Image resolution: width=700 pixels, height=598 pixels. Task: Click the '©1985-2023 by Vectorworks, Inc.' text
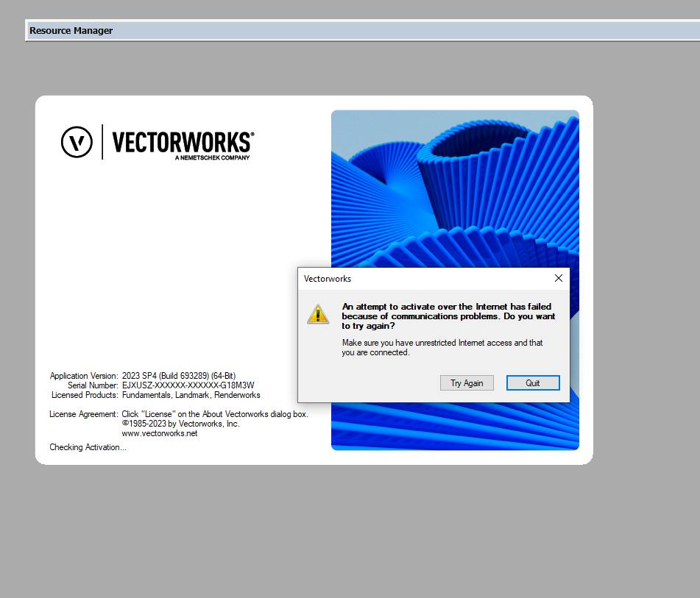tap(181, 424)
